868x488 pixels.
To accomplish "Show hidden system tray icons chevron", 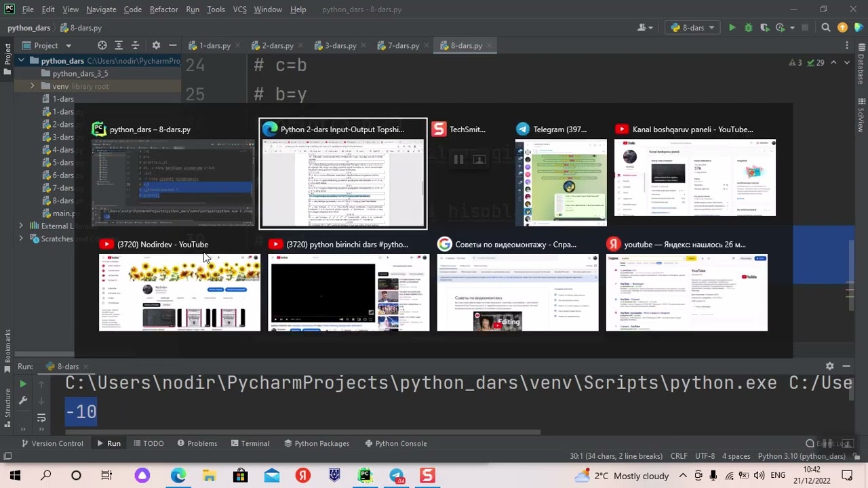I will point(683,476).
